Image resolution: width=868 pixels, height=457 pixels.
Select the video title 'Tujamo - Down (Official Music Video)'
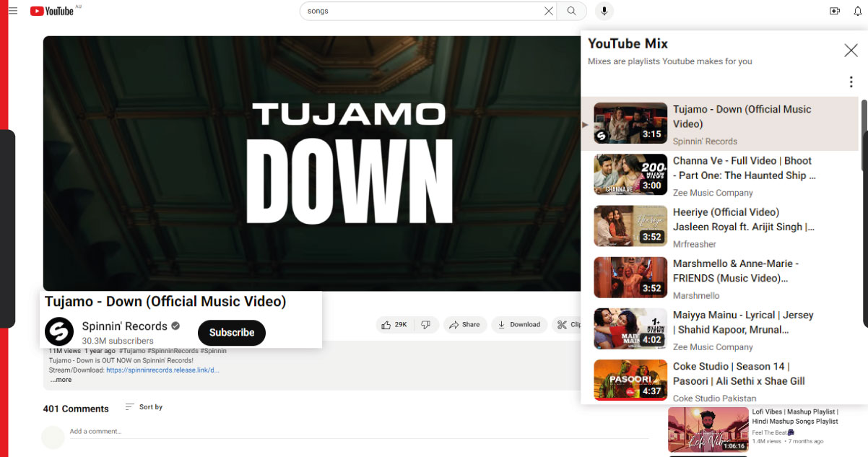(165, 302)
